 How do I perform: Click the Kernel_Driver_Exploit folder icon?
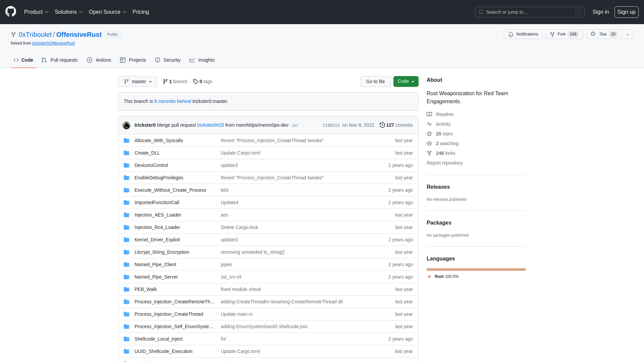pos(126,240)
